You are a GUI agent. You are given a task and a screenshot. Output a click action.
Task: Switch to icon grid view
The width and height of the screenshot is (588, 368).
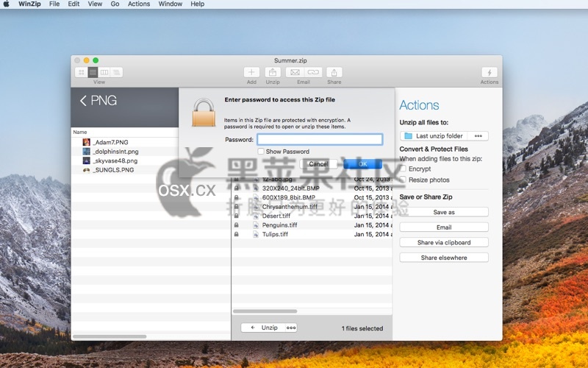click(82, 72)
